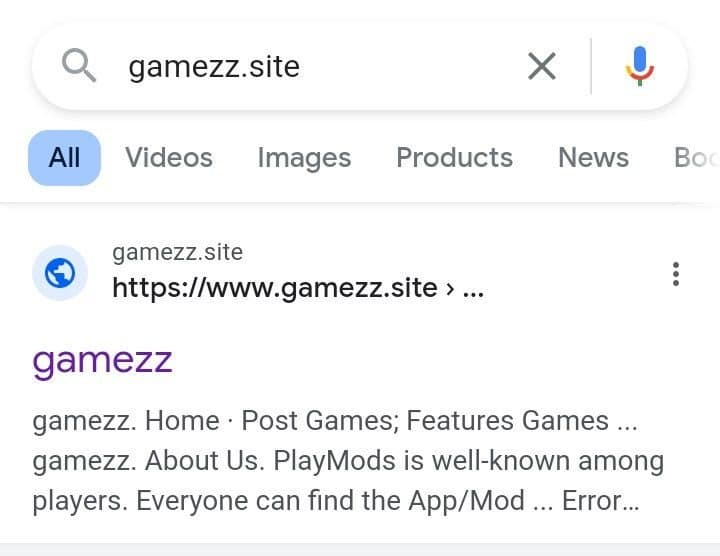Click the https://www.gamezz.site URL
Image resolution: width=720 pixels, height=556 pixels.
coord(274,288)
